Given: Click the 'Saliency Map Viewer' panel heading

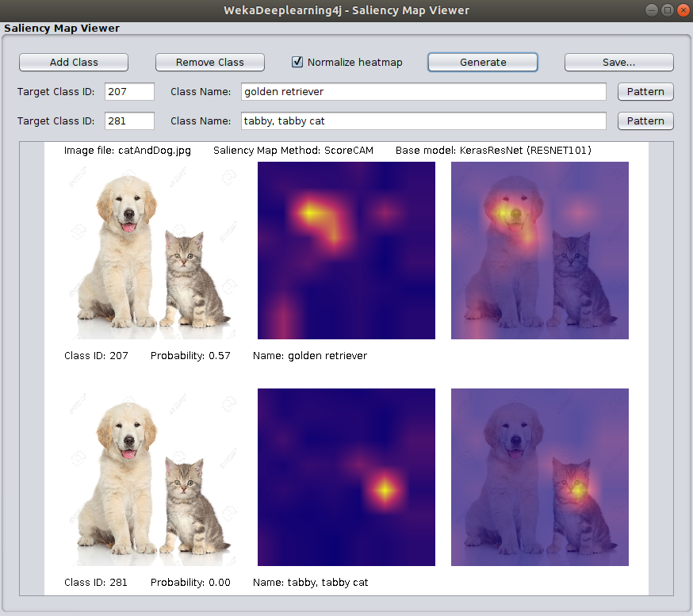Looking at the screenshot, I should tap(62, 29).
